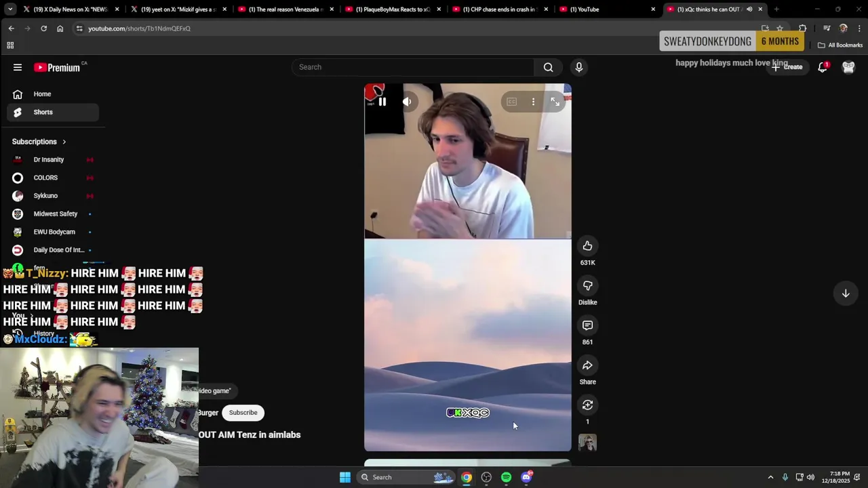This screenshot has width=868, height=488.
Task: Open the Short's three-dot more options
Action: pyautogui.click(x=533, y=102)
